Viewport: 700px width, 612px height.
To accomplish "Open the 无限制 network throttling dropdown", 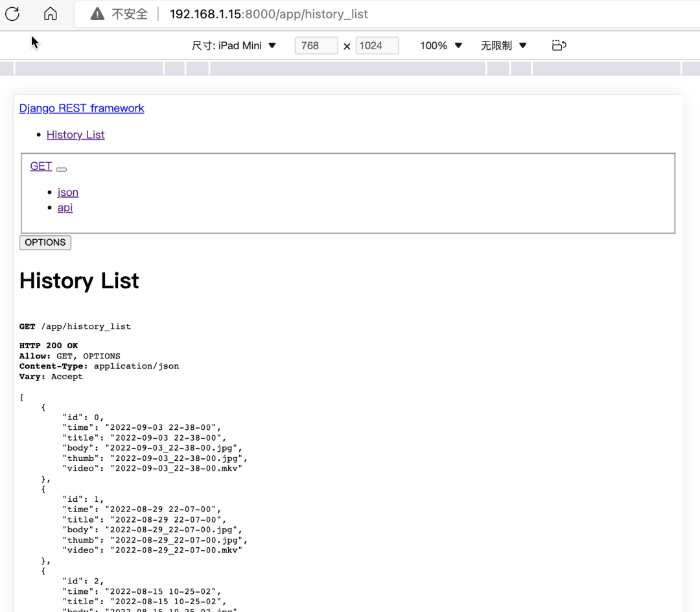I will tap(504, 45).
